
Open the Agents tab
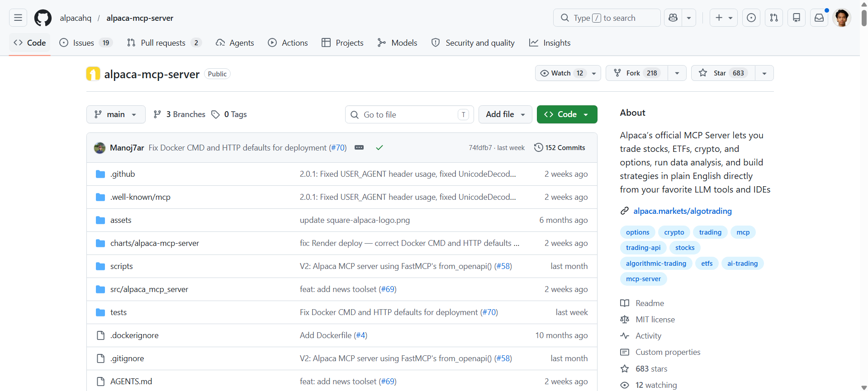(x=235, y=42)
